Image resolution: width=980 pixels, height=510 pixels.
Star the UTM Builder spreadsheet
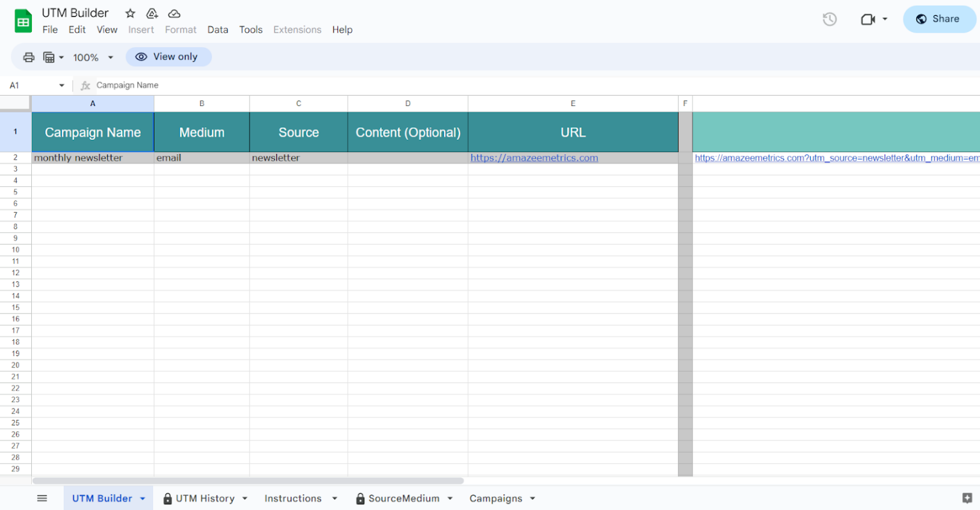130,13
